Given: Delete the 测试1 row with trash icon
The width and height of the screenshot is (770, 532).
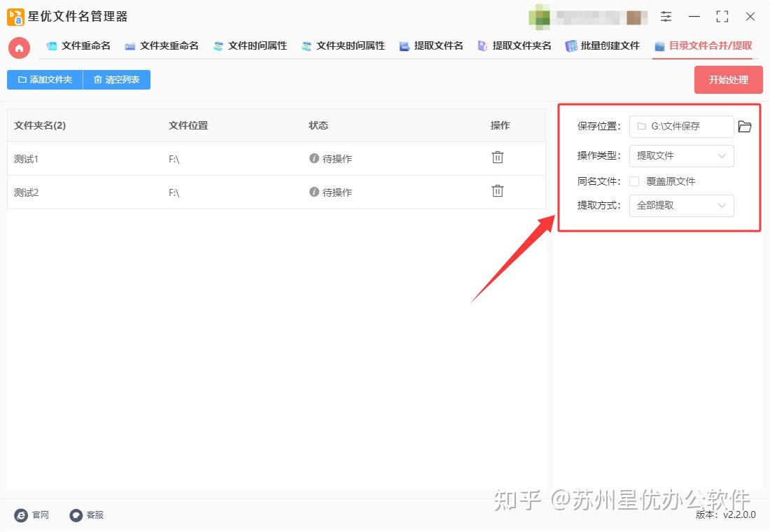Looking at the screenshot, I should (498, 157).
